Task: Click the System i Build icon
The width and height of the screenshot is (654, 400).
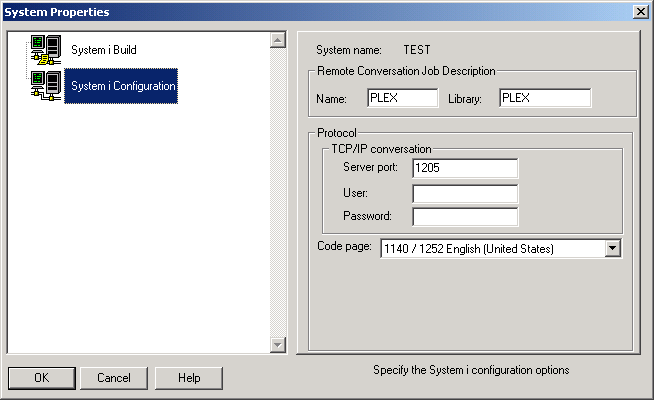Action: pyautogui.click(x=45, y=49)
